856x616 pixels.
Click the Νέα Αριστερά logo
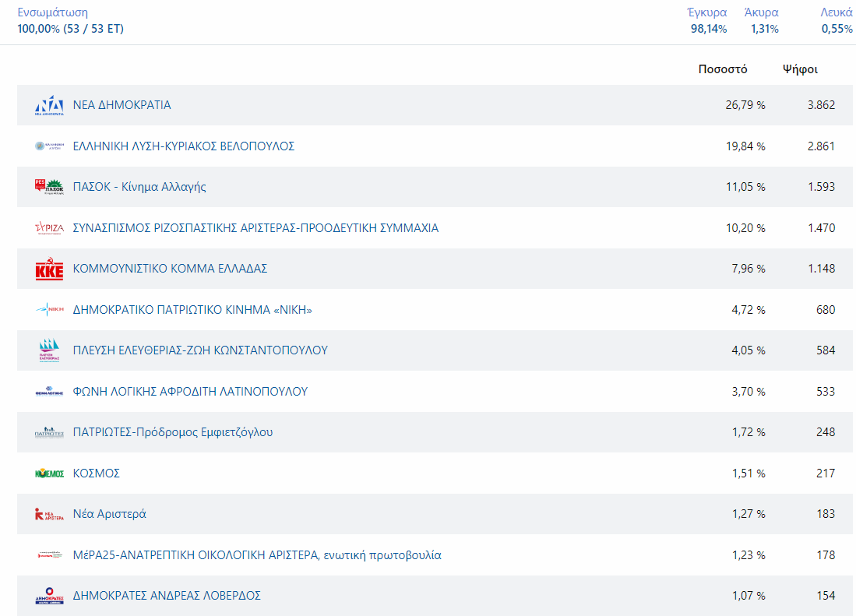click(x=49, y=514)
